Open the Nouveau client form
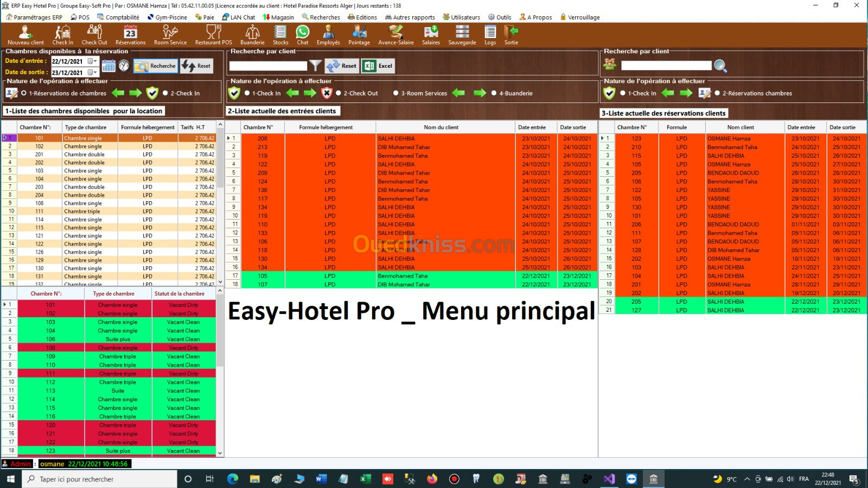Viewport: 868px width, 488px height. 25,35
